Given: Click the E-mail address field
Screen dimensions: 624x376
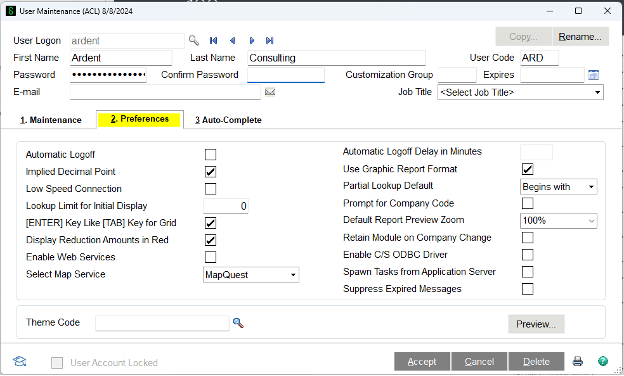Looking at the screenshot, I should tap(165, 92).
